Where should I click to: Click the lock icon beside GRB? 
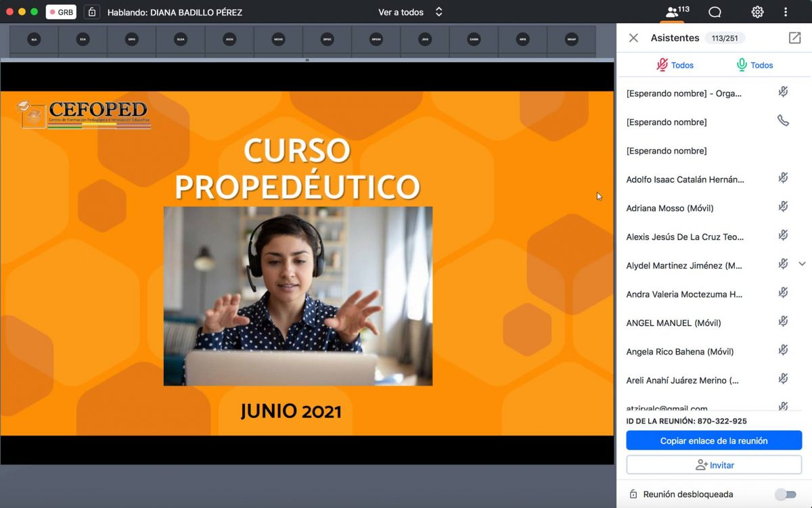[92, 12]
